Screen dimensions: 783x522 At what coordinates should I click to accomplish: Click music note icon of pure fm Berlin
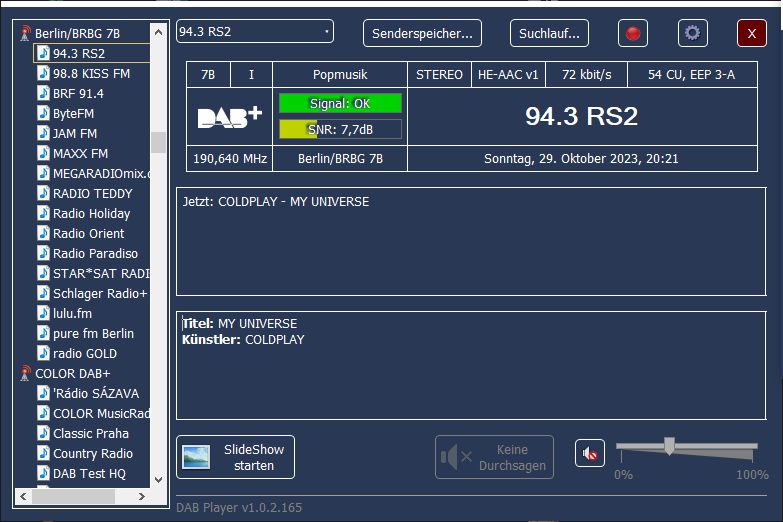pos(43,333)
